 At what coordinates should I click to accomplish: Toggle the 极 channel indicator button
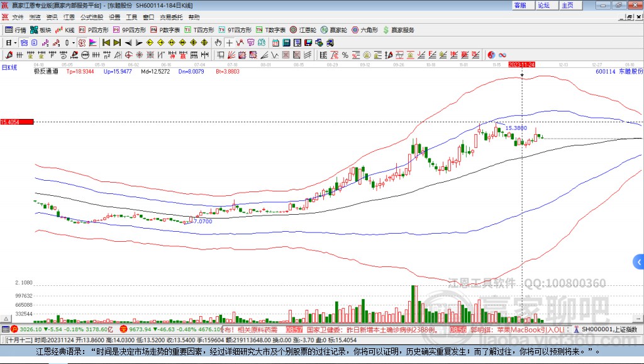(82, 43)
